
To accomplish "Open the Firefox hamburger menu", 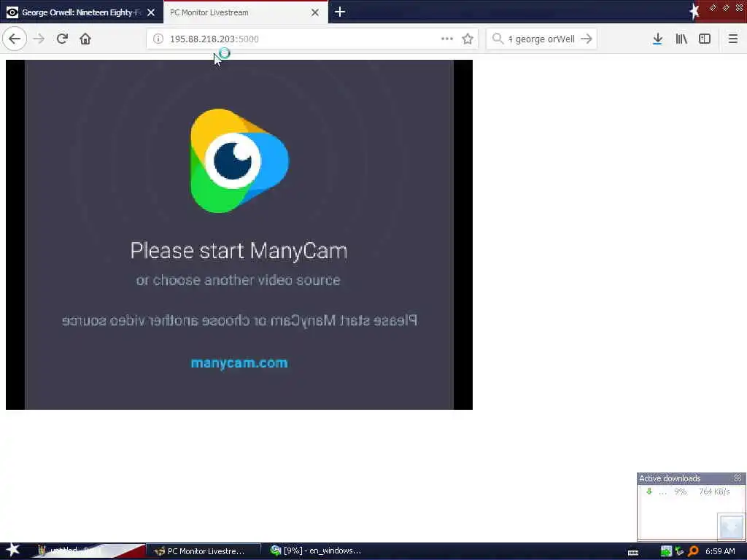I will [x=732, y=39].
